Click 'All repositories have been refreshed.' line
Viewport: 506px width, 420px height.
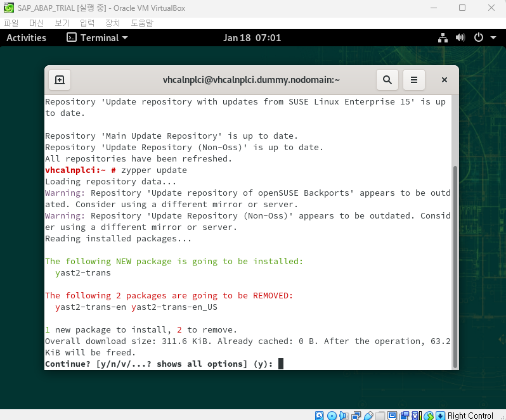pos(138,159)
